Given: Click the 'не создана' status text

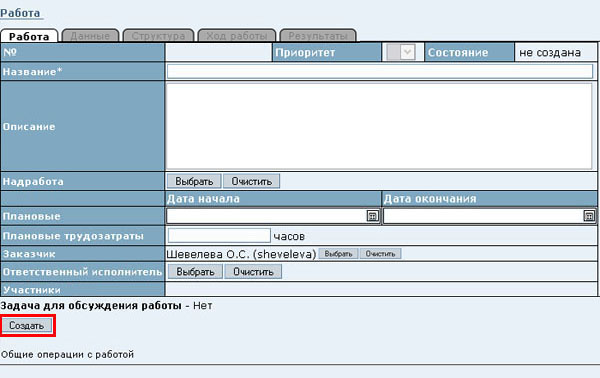Looking at the screenshot, I should pyautogui.click(x=550, y=52).
